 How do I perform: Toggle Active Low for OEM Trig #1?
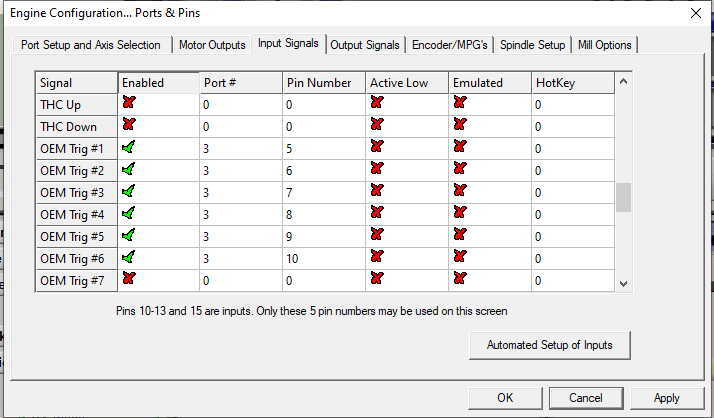coord(377,146)
